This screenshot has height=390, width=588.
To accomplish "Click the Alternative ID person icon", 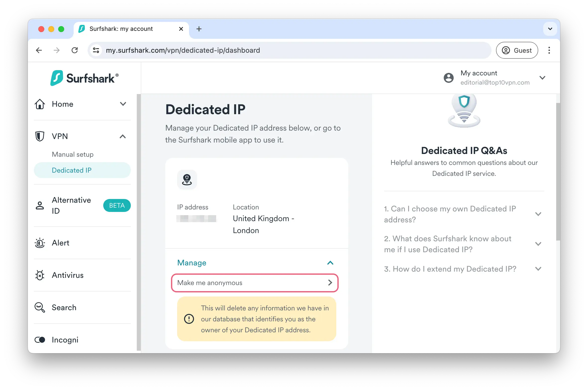I will click(x=40, y=205).
